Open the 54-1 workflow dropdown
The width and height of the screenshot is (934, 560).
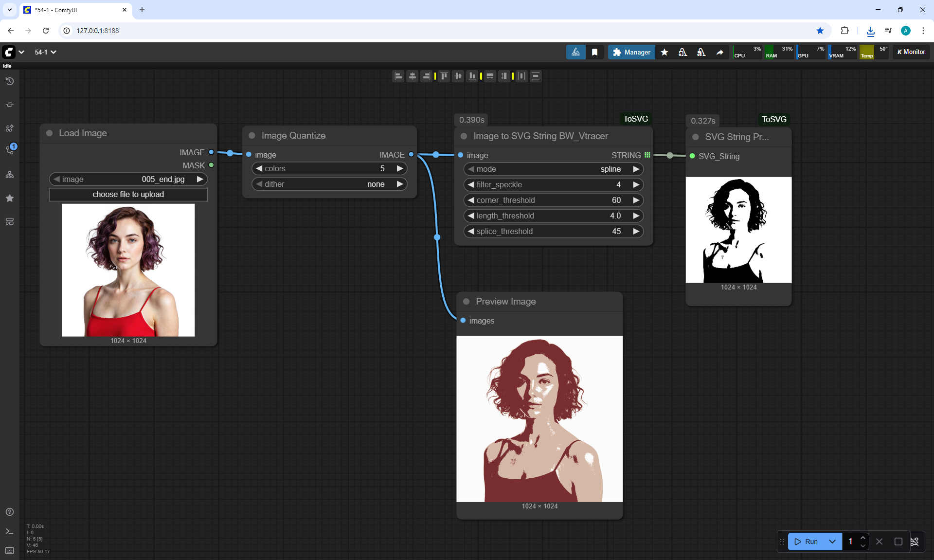[x=46, y=52]
